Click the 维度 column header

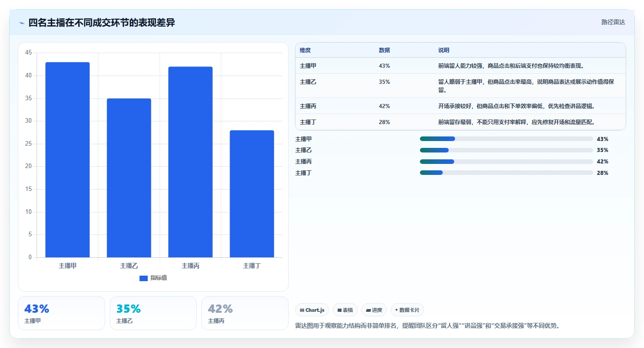(x=305, y=50)
